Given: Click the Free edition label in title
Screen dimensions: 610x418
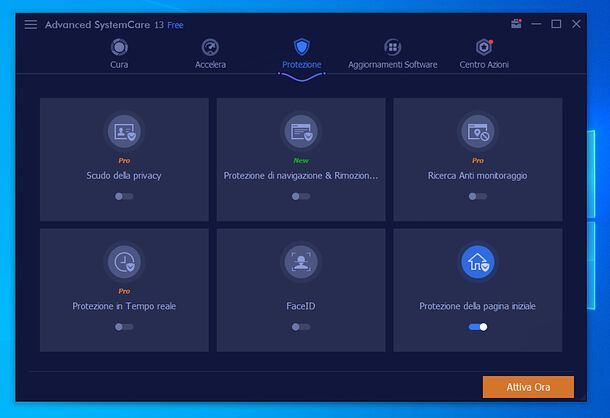Looking at the screenshot, I should pyautogui.click(x=175, y=25).
